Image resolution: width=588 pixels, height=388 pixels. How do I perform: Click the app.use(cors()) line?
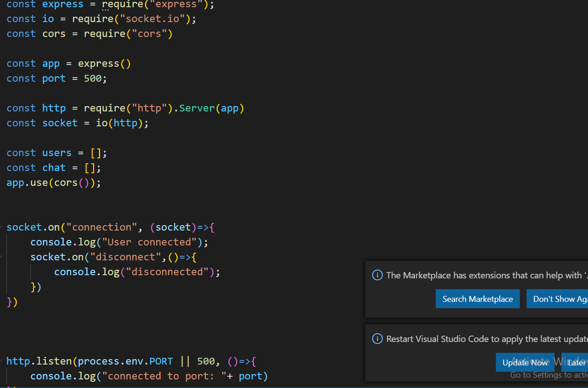54,183
